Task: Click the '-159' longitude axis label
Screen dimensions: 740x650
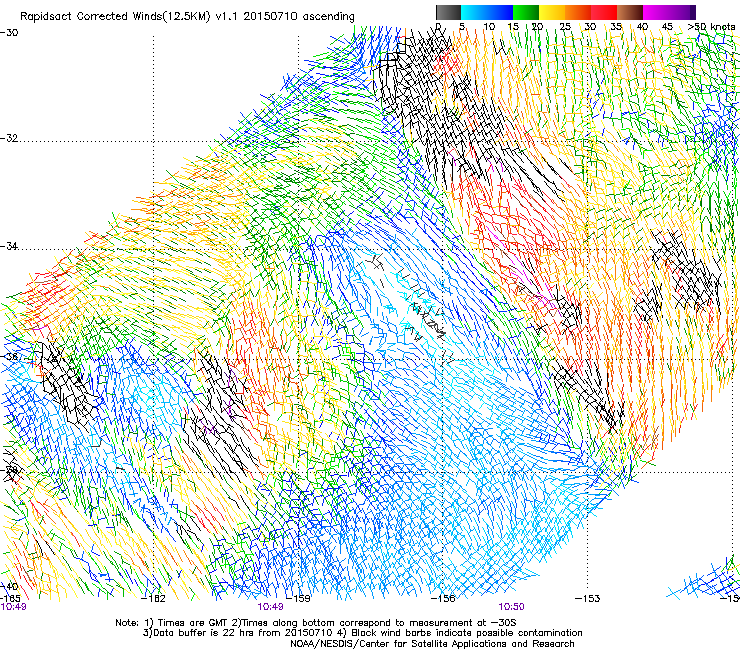Action: (x=298, y=599)
